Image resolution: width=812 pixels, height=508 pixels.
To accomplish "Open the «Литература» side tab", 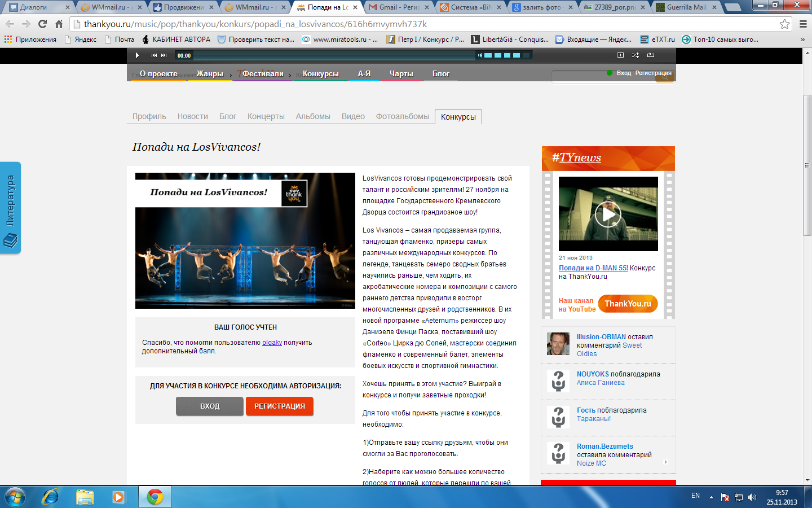I will [10, 208].
